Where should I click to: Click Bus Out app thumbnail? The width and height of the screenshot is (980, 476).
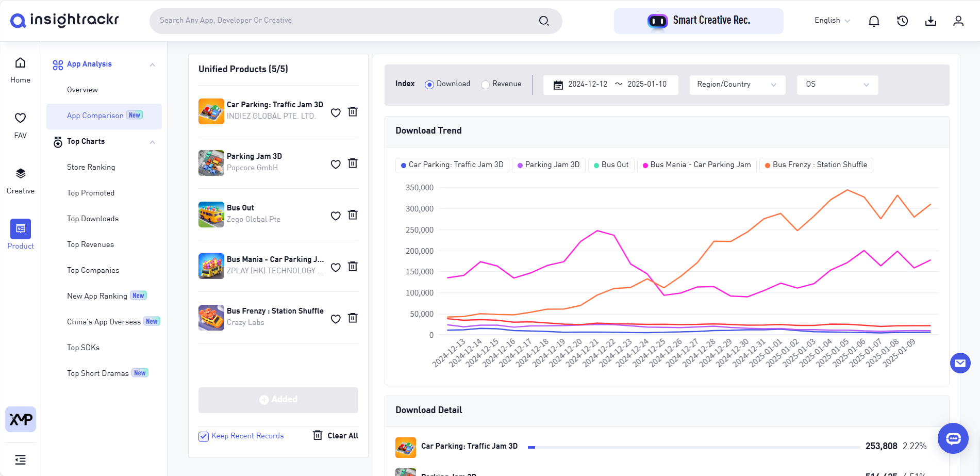[x=211, y=215]
